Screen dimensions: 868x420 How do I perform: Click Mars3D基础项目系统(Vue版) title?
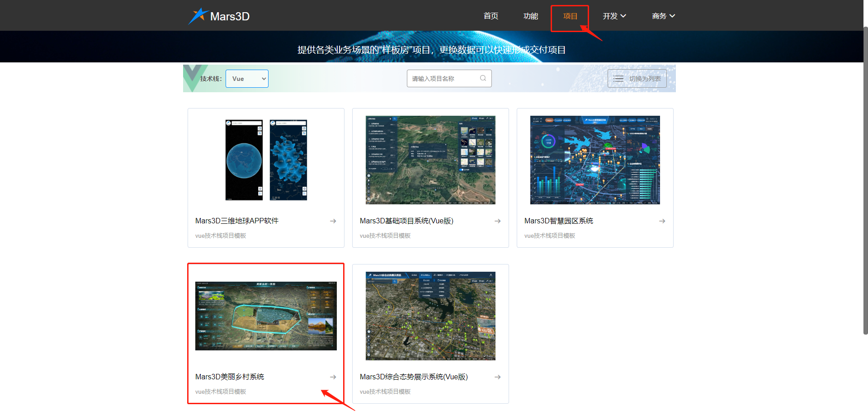coord(406,221)
